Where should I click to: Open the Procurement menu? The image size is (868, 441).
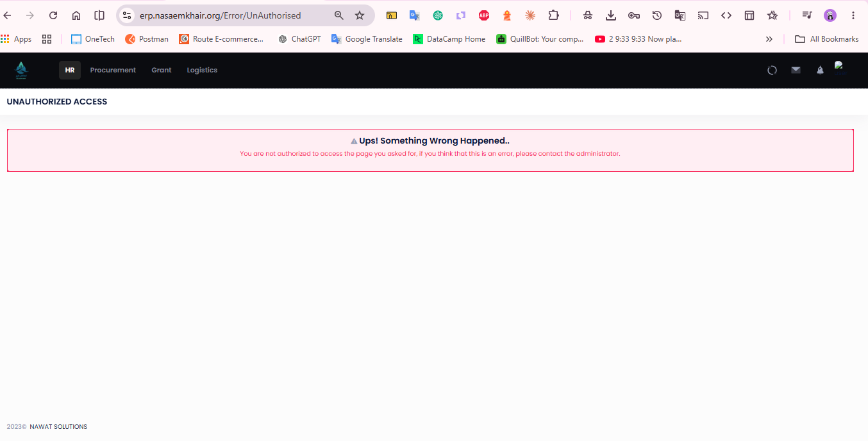point(113,70)
